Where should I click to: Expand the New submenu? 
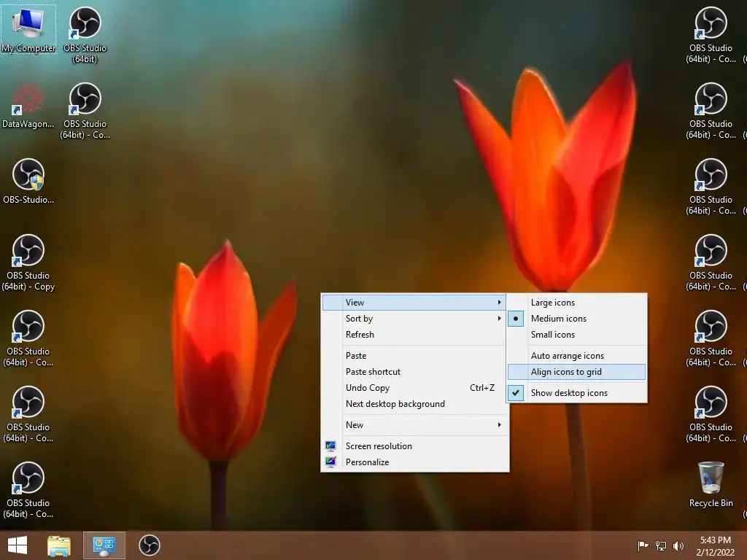(x=414, y=425)
